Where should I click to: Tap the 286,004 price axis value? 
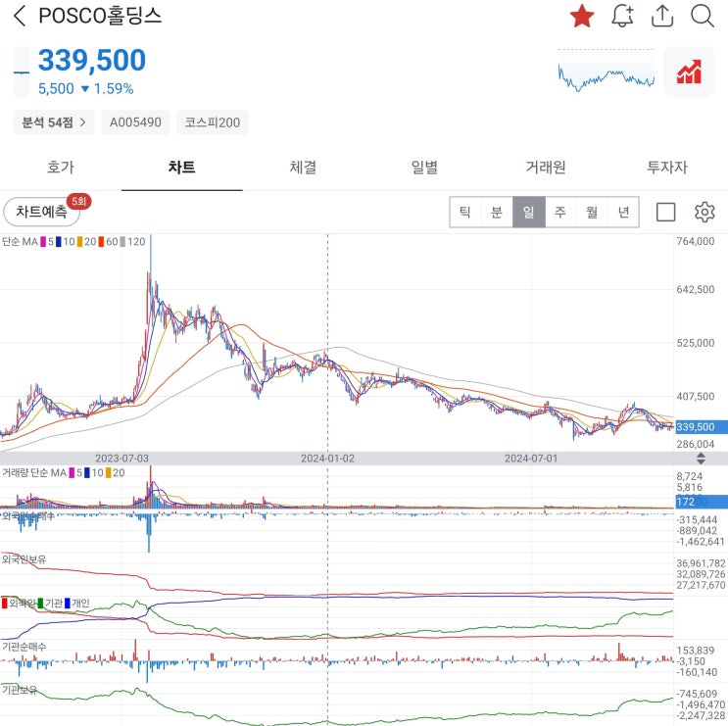[696, 445]
